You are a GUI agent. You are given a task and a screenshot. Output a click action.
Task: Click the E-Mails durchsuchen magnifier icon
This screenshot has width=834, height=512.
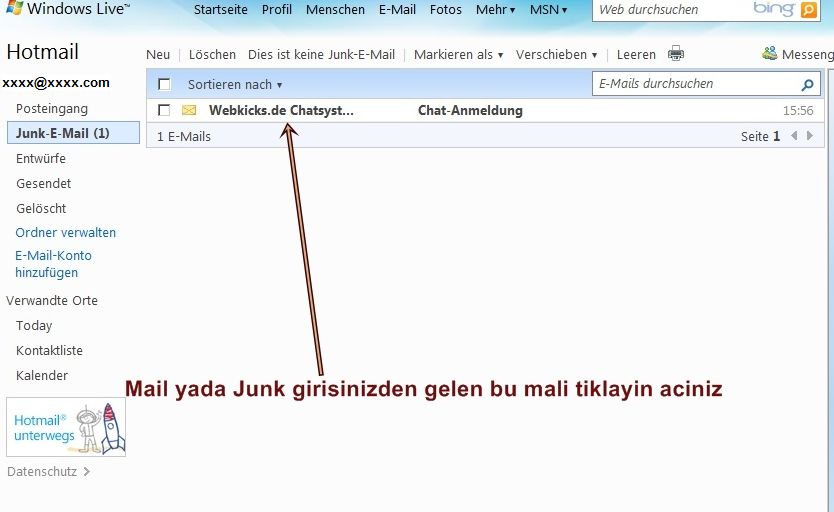[x=807, y=85]
